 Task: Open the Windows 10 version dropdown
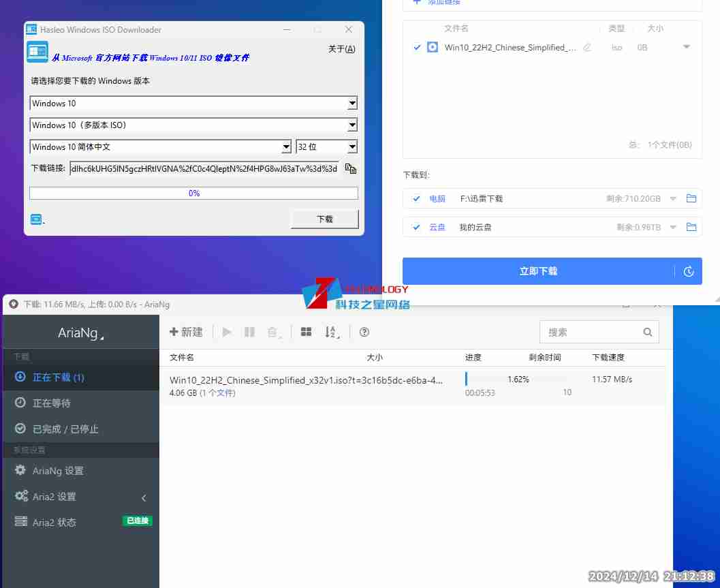point(351,103)
